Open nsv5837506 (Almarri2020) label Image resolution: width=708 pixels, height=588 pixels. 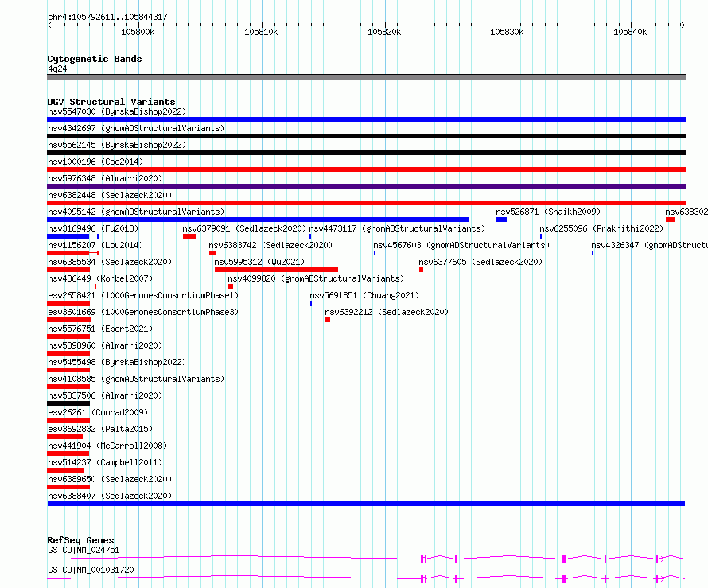pyautogui.click(x=105, y=395)
